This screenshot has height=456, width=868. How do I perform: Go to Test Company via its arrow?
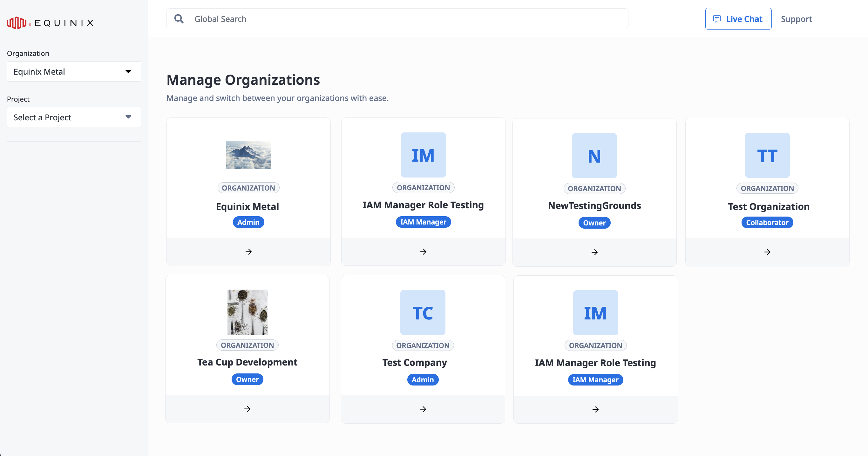423,409
